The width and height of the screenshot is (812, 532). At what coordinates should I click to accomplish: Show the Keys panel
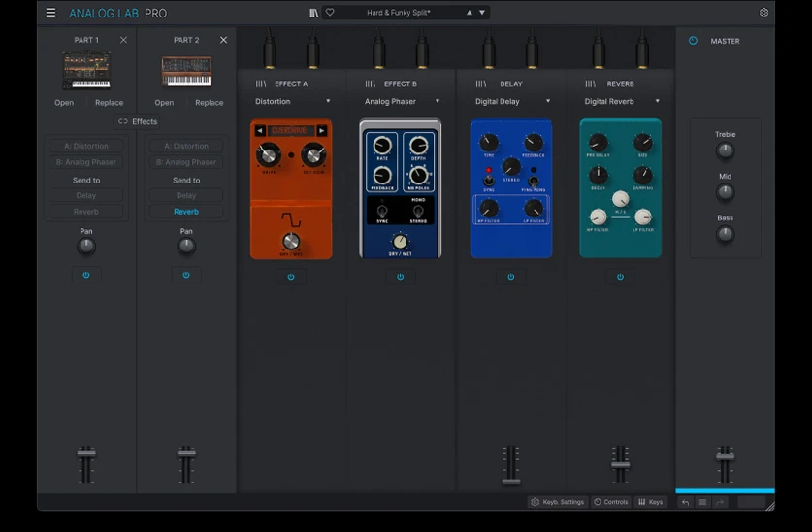pos(650,502)
